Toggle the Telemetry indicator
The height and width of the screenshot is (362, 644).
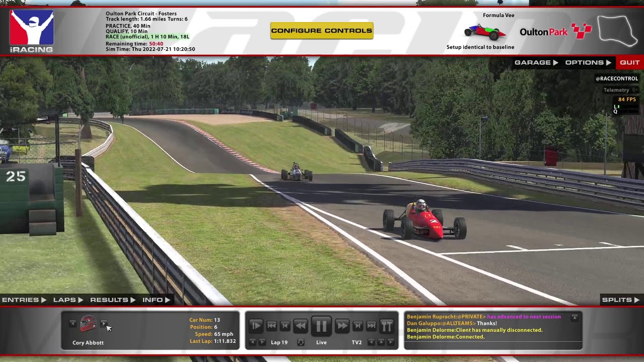coord(620,90)
